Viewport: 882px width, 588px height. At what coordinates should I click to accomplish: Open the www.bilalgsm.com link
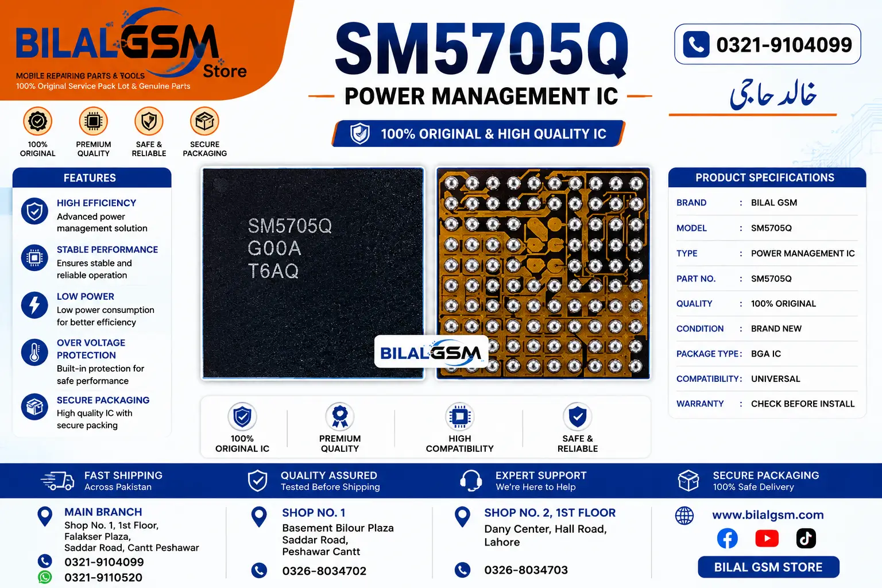[768, 515]
